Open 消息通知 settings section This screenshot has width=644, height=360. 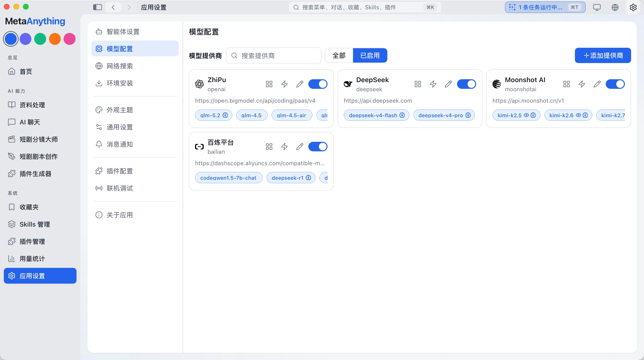135,144
